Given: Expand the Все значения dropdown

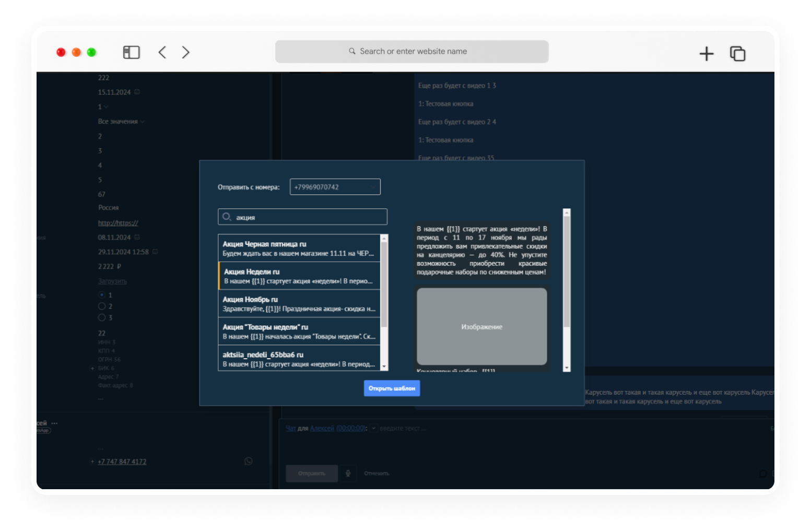Looking at the screenshot, I should 121,121.
